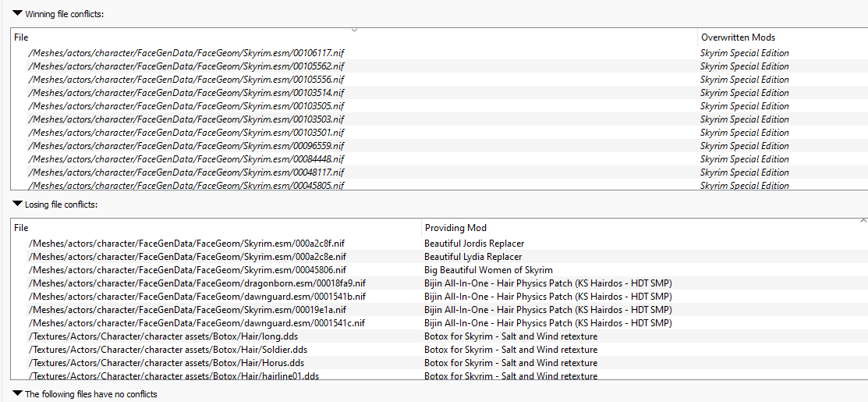
Task: Collapse the no conflicts files section
Action: pyautogui.click(x=17, y=394)
